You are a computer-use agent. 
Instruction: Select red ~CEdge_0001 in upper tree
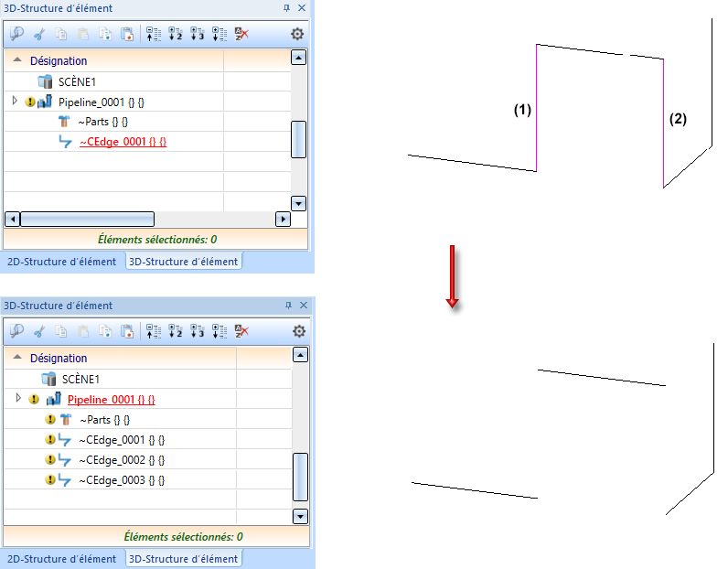123,142
